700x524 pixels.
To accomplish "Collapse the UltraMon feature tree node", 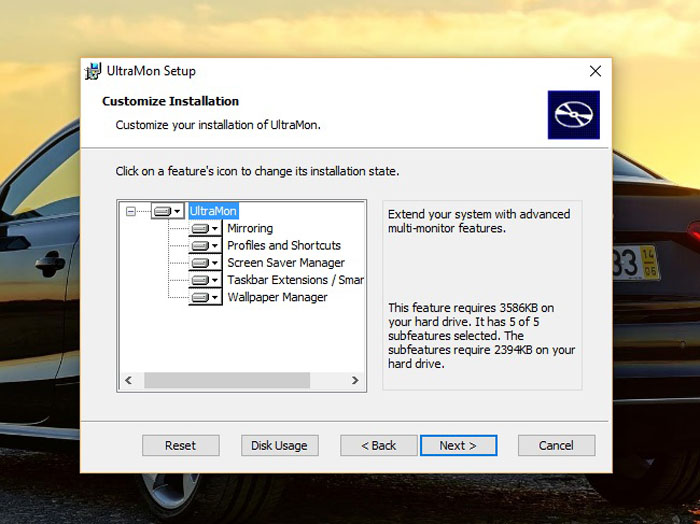I will pyautogui.click(x=130, y=211).
